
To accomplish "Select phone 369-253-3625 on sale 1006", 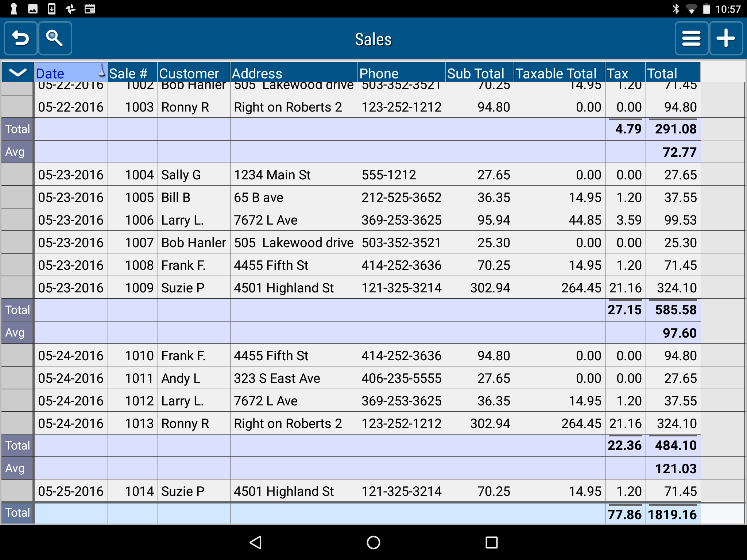I will click(x=402, y=220).
